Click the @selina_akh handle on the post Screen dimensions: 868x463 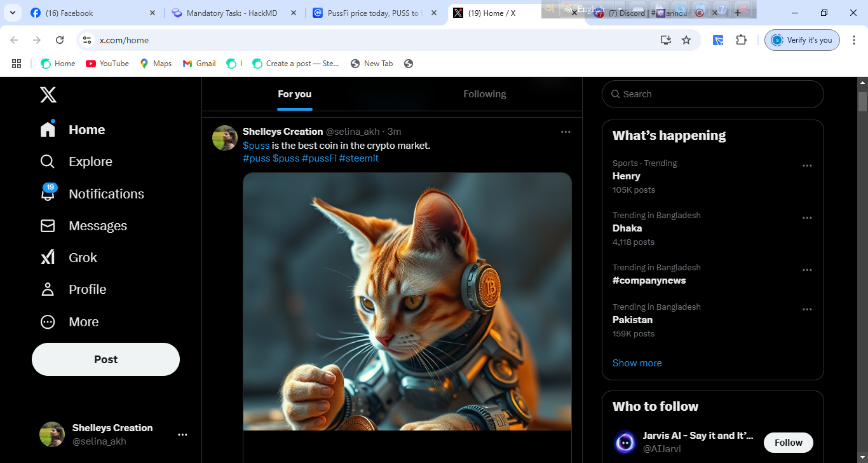click(353, 132)
